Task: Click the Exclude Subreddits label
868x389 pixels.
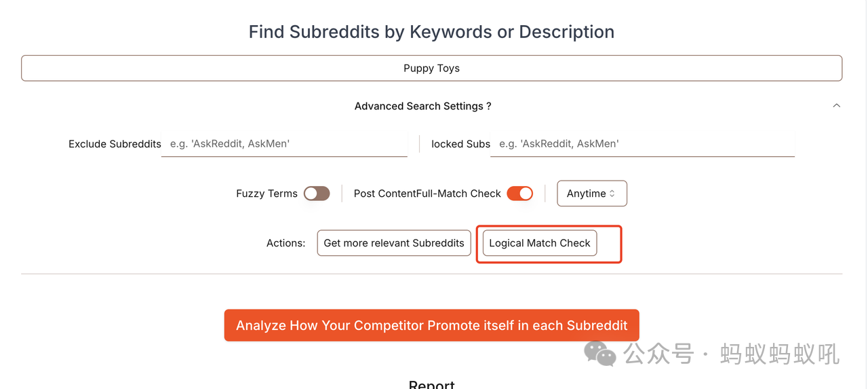Action: click(115, 144)
